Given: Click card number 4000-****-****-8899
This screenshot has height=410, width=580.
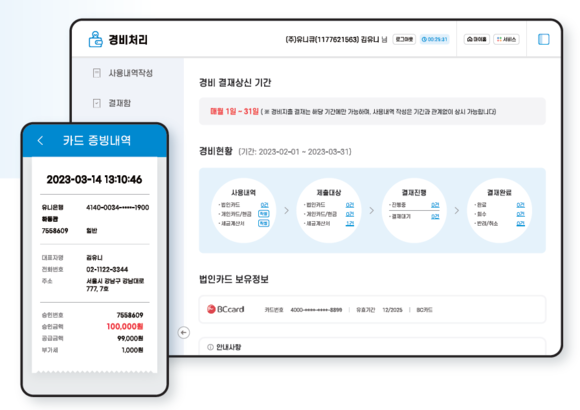Looking at the screenshot, I should (x=316, y=310).
